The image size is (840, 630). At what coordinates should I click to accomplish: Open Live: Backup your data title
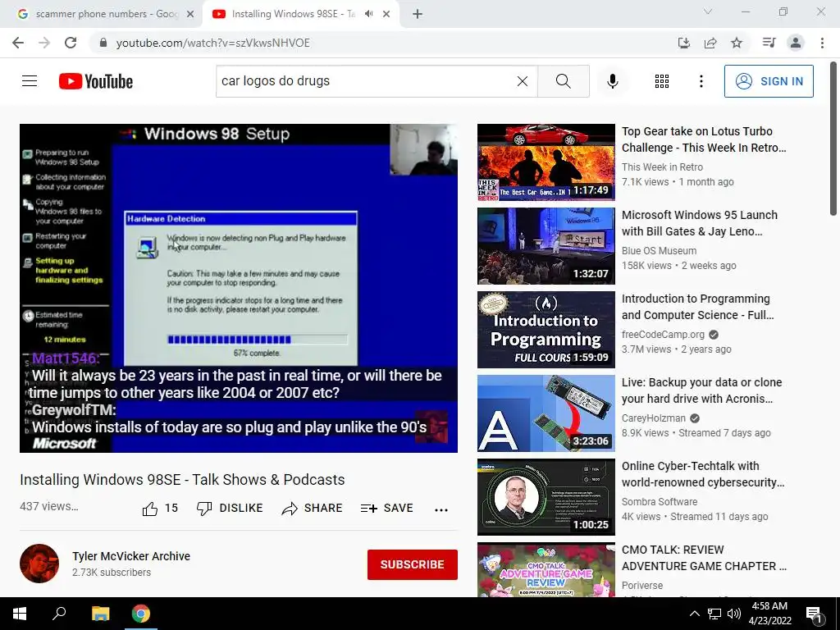702,390
